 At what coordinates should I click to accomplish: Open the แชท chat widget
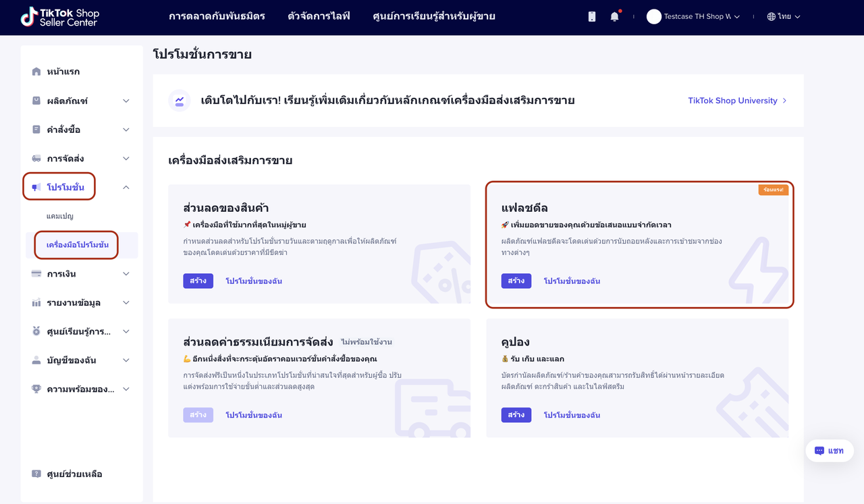tap(829, 451)
